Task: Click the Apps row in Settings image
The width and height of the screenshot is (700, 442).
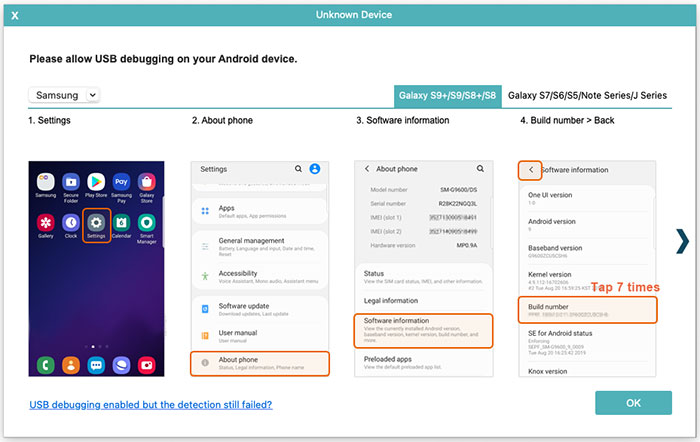Action: click(x=260, y=211)
